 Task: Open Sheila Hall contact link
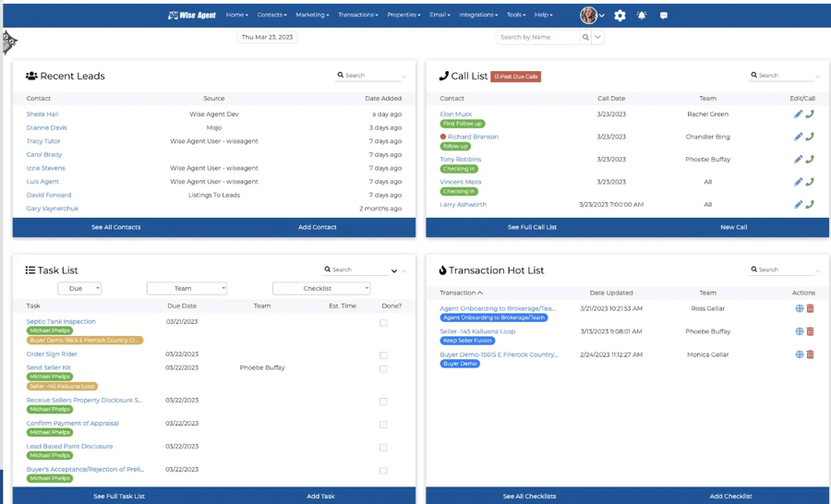[42, 114]
